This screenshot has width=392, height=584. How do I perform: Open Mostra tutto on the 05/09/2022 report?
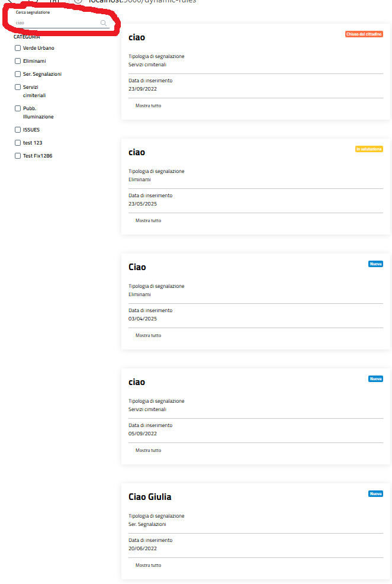pyautogui.click(x=148, y=450)
